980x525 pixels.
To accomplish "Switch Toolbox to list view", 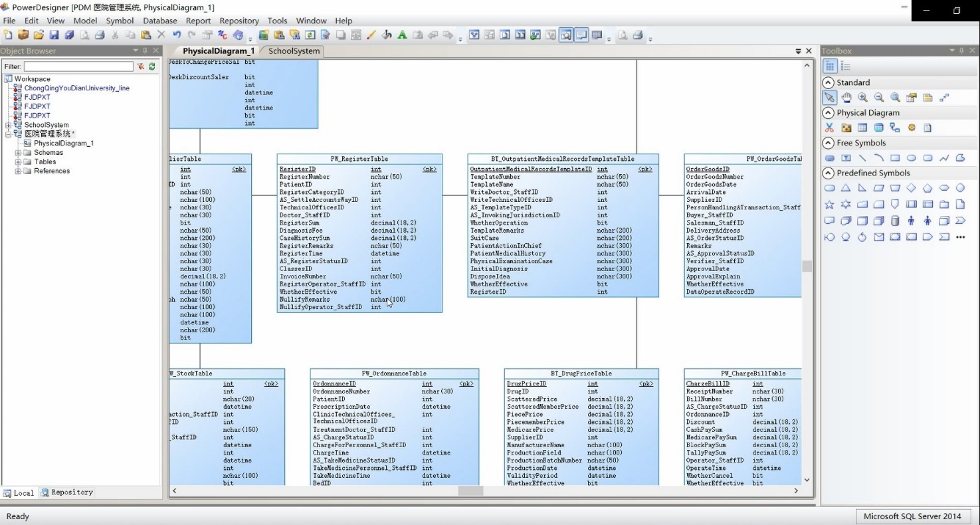I will coord(846,66).
